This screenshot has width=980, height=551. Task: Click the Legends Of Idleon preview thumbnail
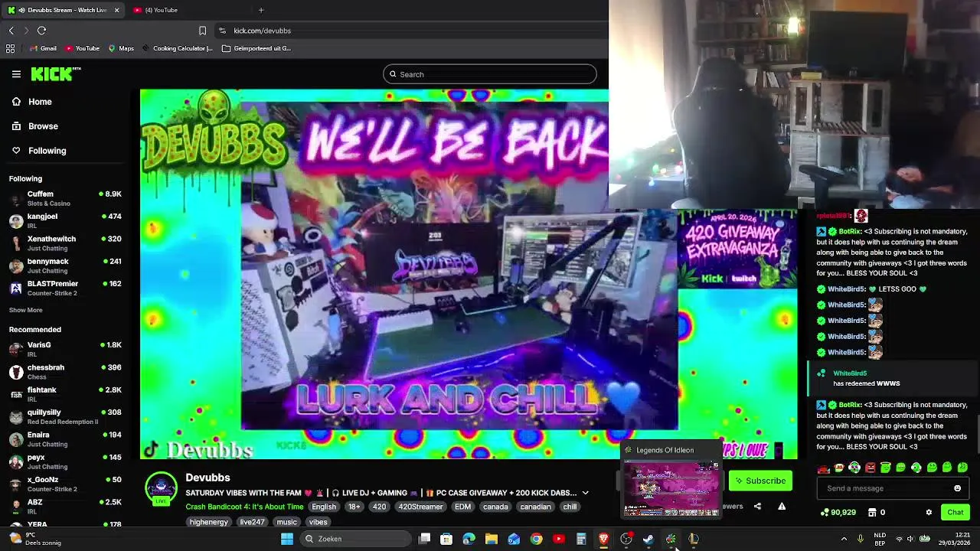pos(671,487)
